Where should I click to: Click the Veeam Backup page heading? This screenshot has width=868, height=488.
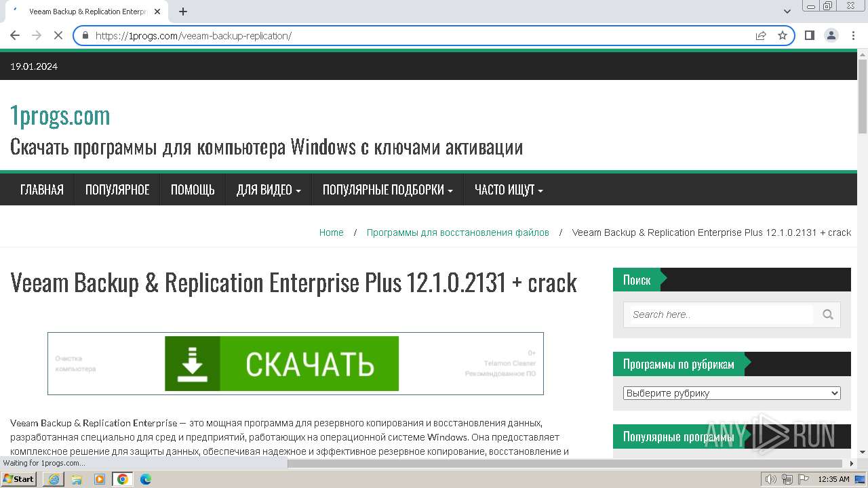tap(294, 283)
